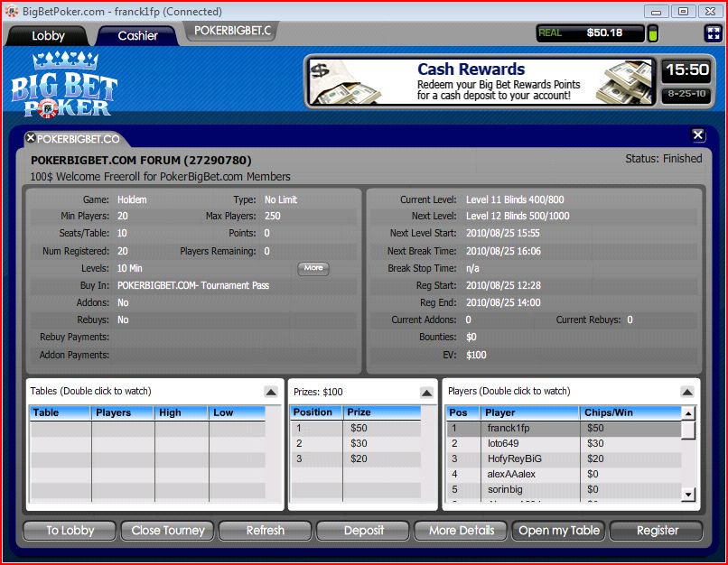The image size is (728, 565).
Task: Select the POKERBIGBET.CO tournament tab
Action: [x=78, y=139]
